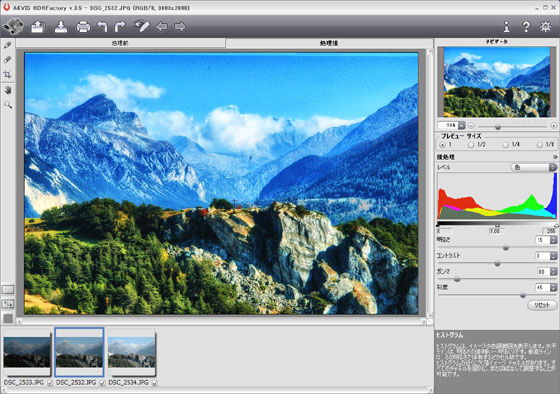
Task: Select the crop tool
Action: tap(8, 74)
